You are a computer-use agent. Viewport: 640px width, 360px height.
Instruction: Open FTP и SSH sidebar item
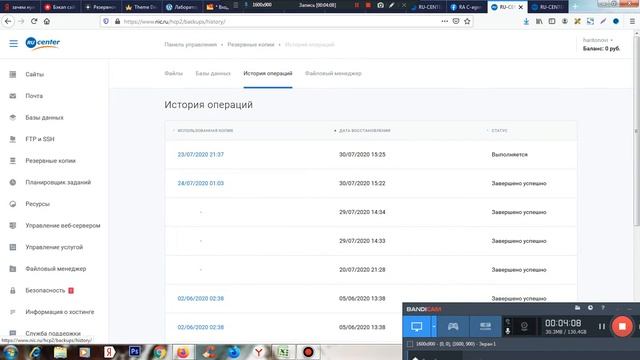coord(40,139)
